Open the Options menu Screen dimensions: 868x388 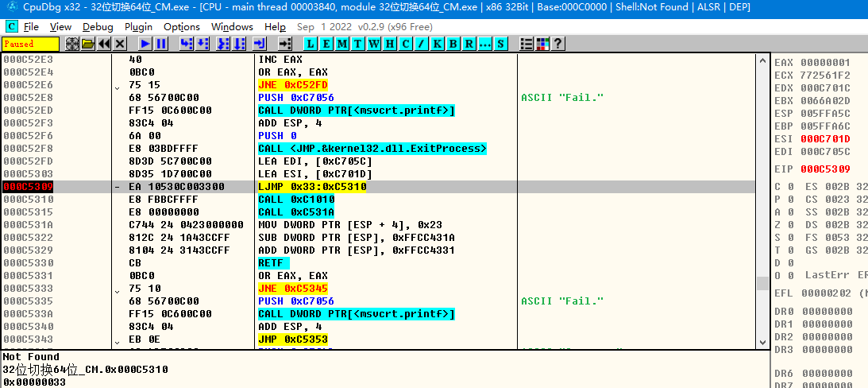coord(182,27)
